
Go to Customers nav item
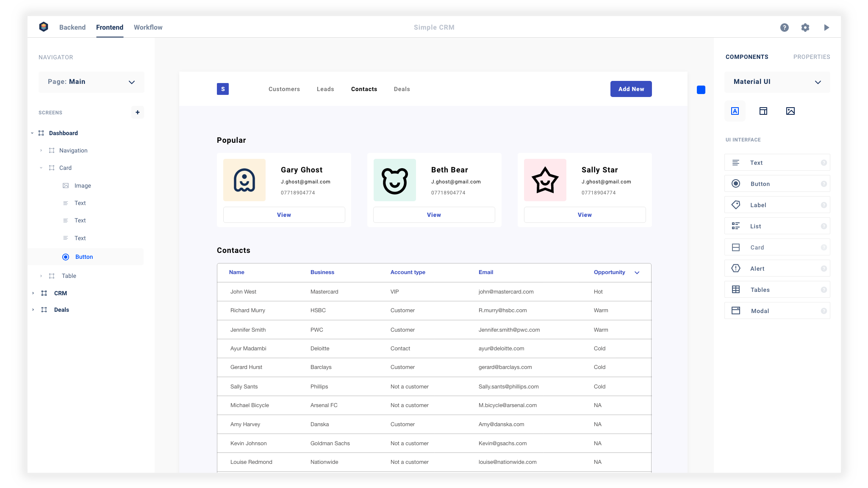coord(284,89)
